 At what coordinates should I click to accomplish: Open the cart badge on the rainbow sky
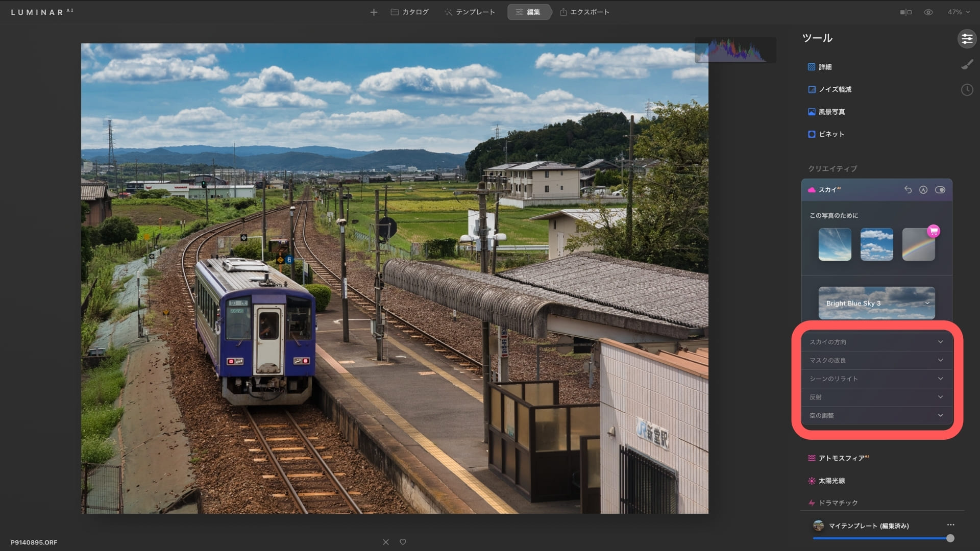tap(934, 231)
